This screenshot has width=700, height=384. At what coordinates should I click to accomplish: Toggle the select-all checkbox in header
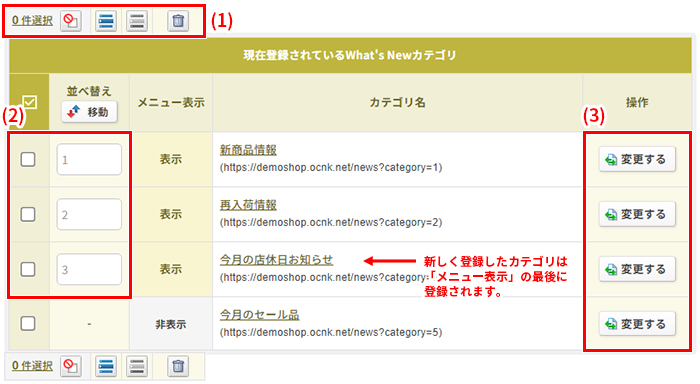click(x=30, y=102)
